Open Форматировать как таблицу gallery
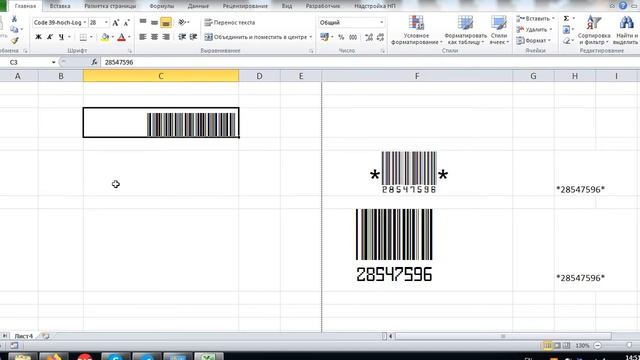This screenshot has height=360, width=640. coord(465,30)
